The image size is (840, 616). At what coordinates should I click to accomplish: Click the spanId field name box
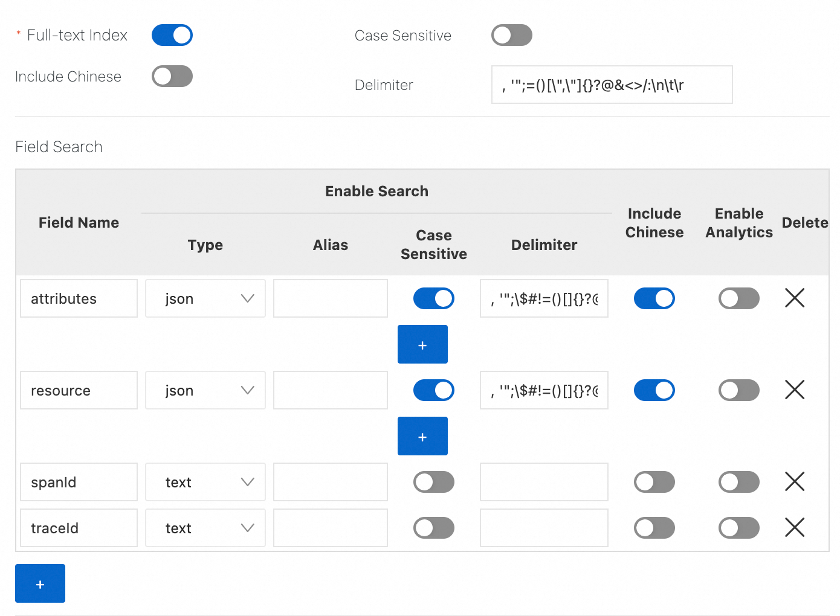coord(79,482)
